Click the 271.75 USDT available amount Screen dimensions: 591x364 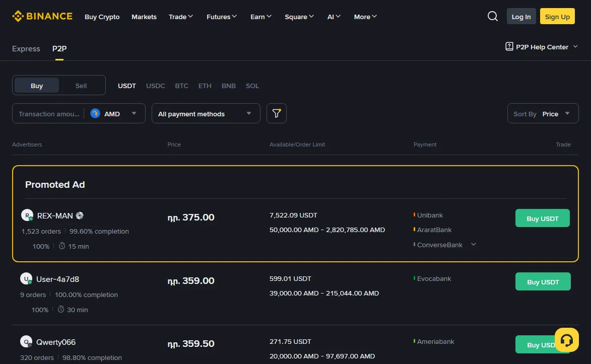tap(290, 341)
